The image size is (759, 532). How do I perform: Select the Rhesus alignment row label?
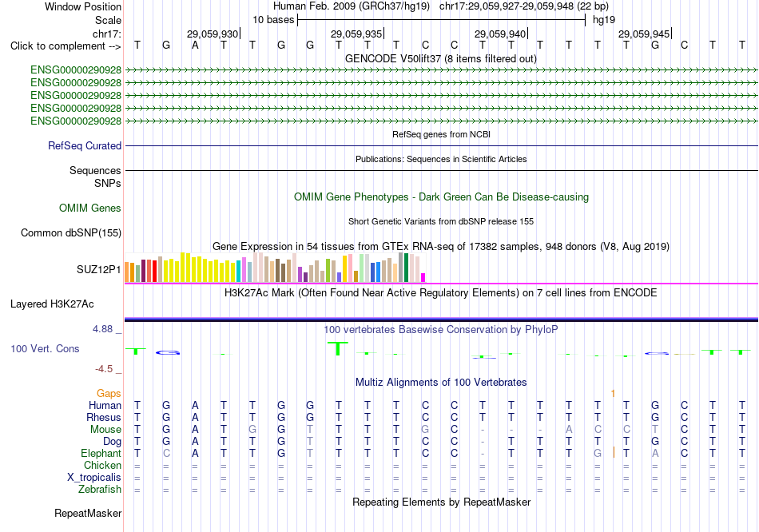pos(104,418)
